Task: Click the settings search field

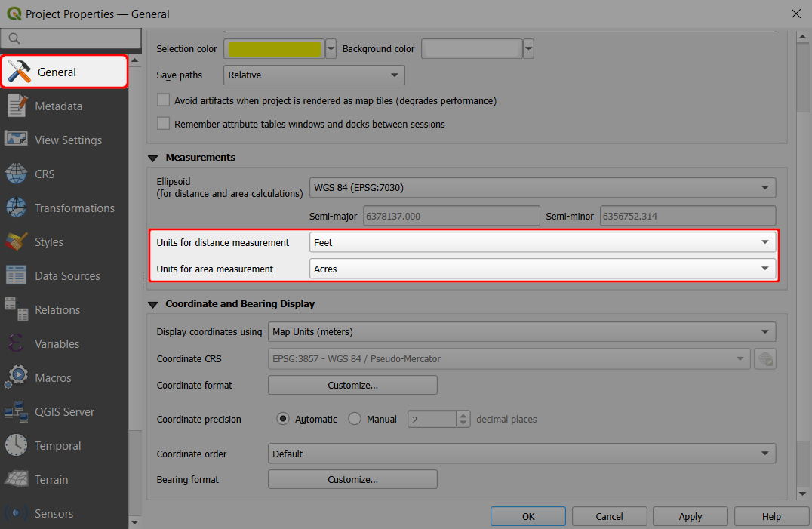Action: coord(71,38)
